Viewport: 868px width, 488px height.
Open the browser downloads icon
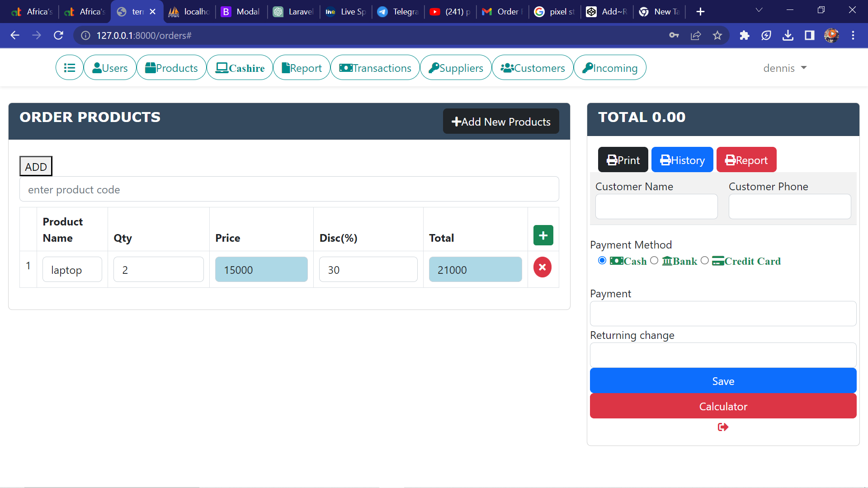(788, 36)
